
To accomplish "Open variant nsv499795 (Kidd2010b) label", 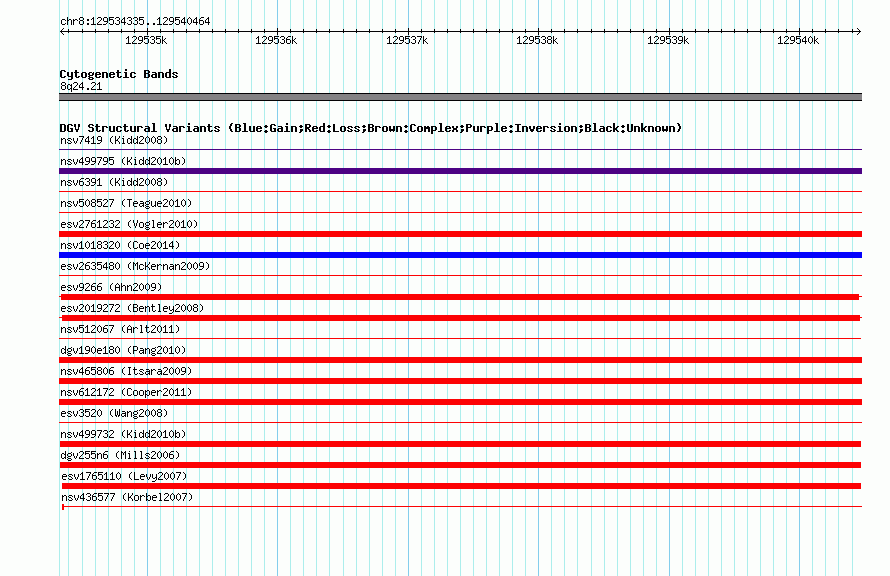I will click(123, 161).
